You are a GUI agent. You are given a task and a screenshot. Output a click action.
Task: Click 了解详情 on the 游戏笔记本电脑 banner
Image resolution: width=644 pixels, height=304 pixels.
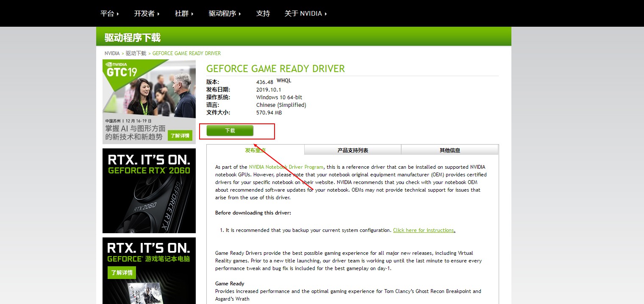pyautogui.click(x=122, y=273)
